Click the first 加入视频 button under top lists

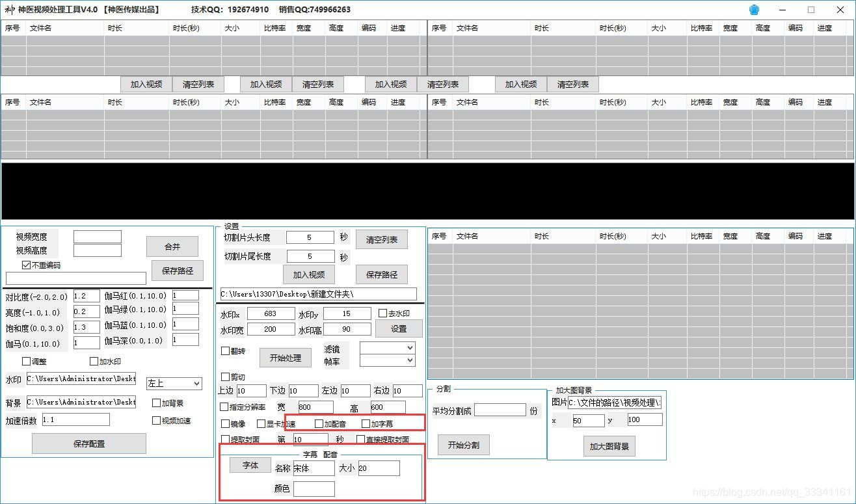[146, 84]
